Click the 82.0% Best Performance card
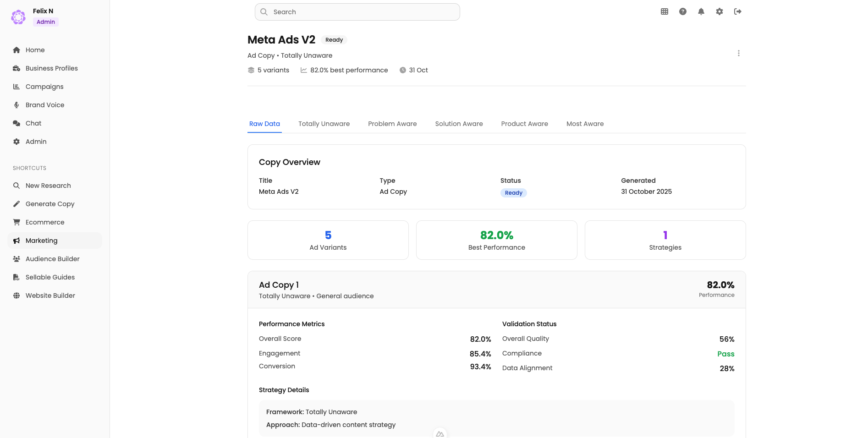The width and height of the screenshot is (868, 438). [496, 240]
